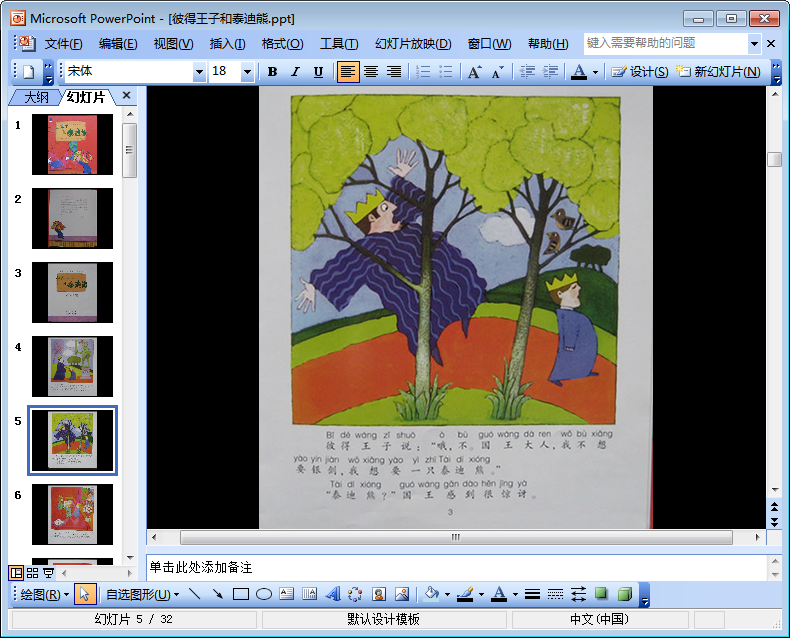The height and width of the screenshot is (638, 790).
Task: Insert Picture from file
Action: pos(402,595)
